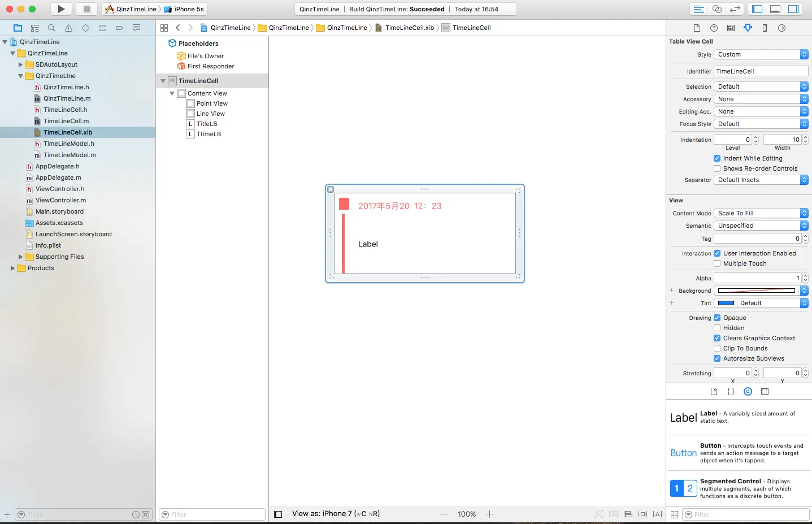The height and width of the screenshot is (524, 812).
Task: Toggle Autoresize Subviews checkbox
Action: pos(717,358)
